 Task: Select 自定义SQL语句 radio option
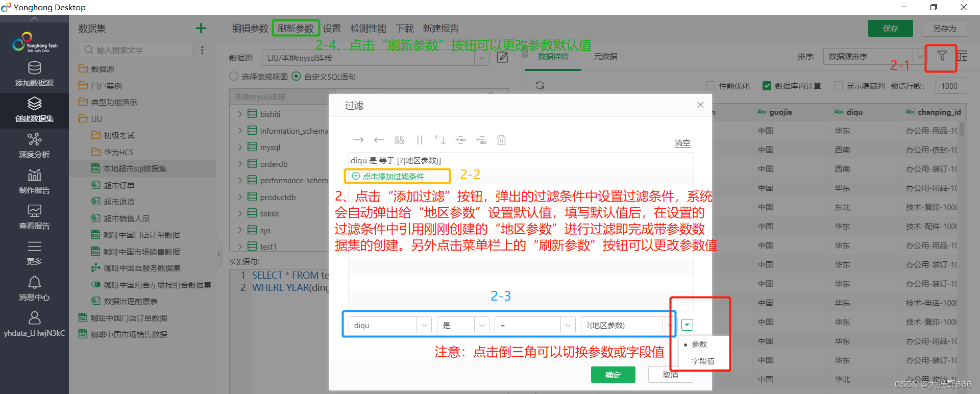tap(296, 76)
